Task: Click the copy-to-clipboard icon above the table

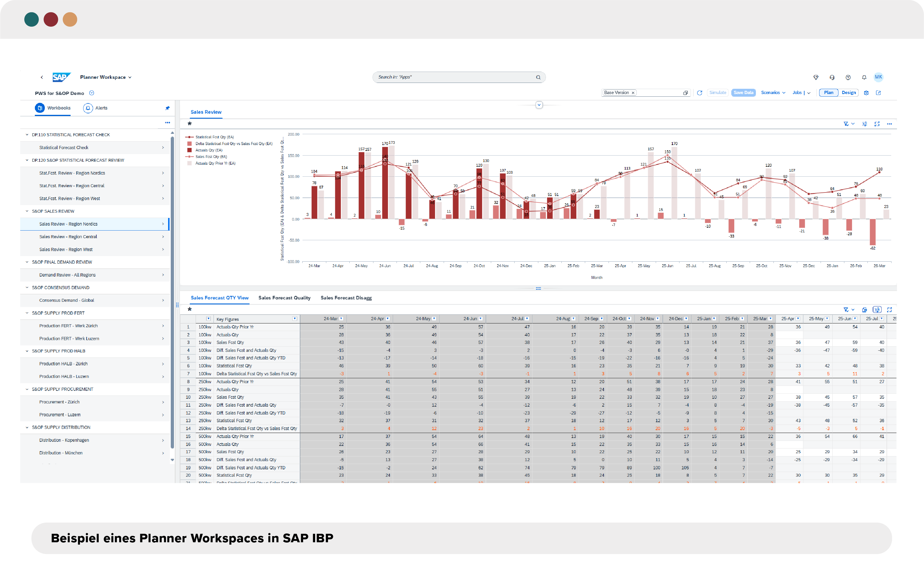Action: (865, 309)
